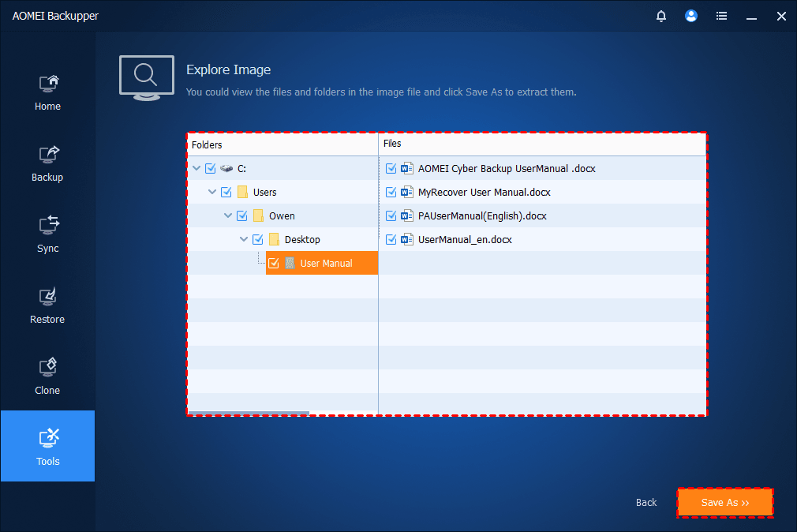Click Word icon of MyRecover User Manual.docx
797x532 pixels.
[x=406, y=193]
